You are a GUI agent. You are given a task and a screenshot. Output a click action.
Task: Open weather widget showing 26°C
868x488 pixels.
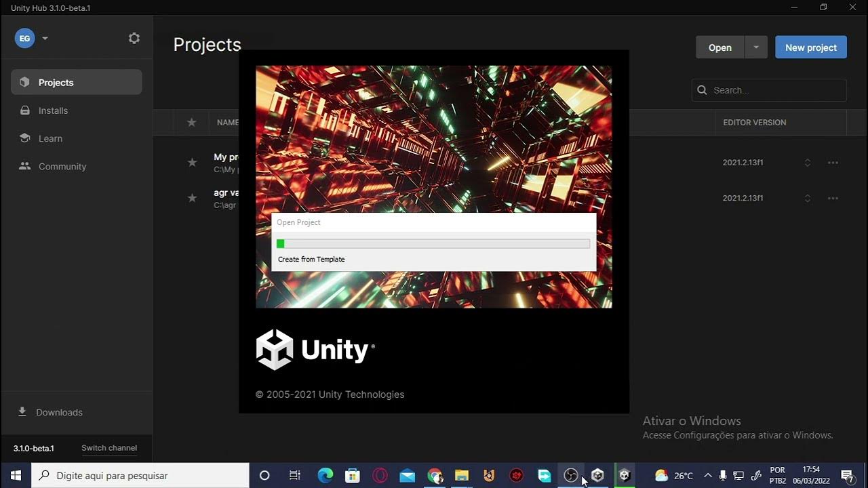pos(674,475)
